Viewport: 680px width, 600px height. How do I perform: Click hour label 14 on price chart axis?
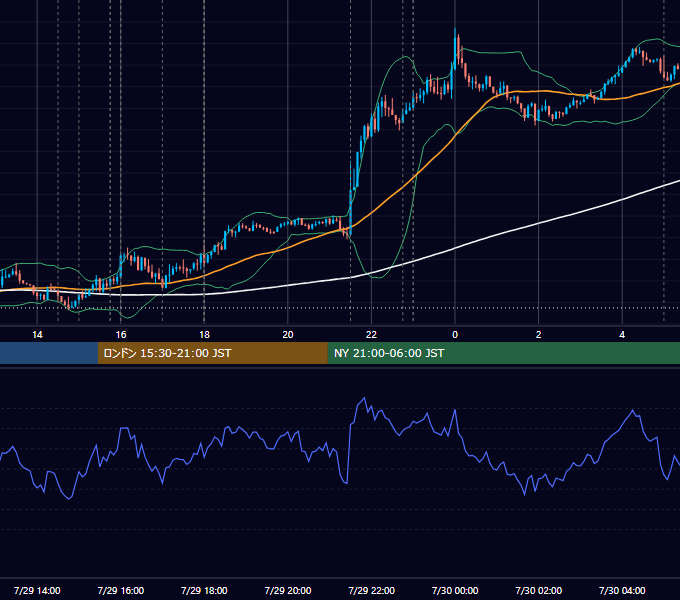tap(37, 335)
